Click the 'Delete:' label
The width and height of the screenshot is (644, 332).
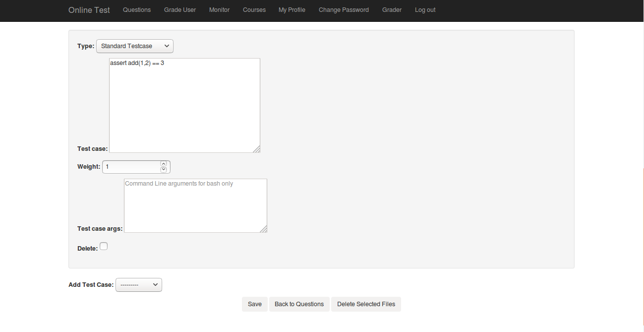click(x=88, y=249)
